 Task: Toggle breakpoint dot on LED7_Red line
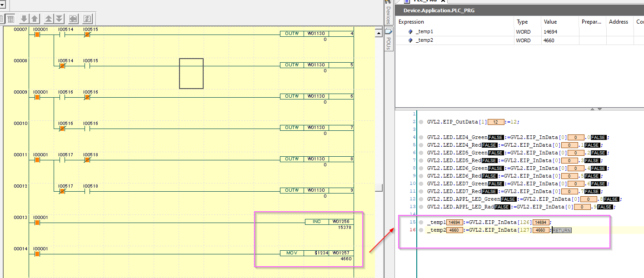coord(421,192)
